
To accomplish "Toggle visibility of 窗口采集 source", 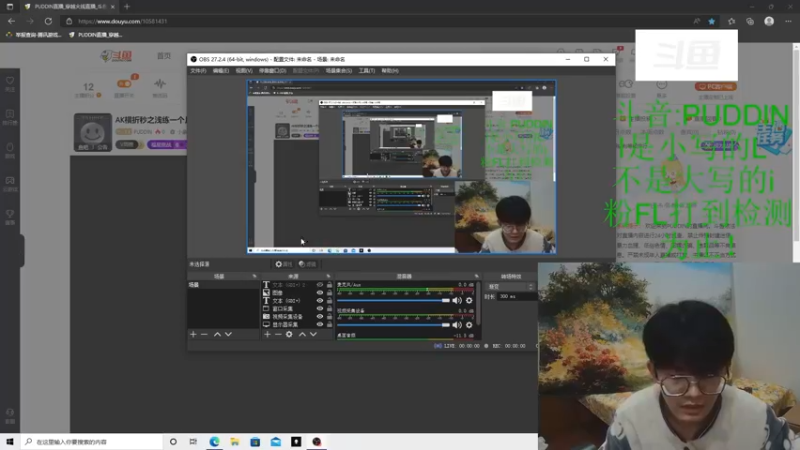I will [320, 309].
